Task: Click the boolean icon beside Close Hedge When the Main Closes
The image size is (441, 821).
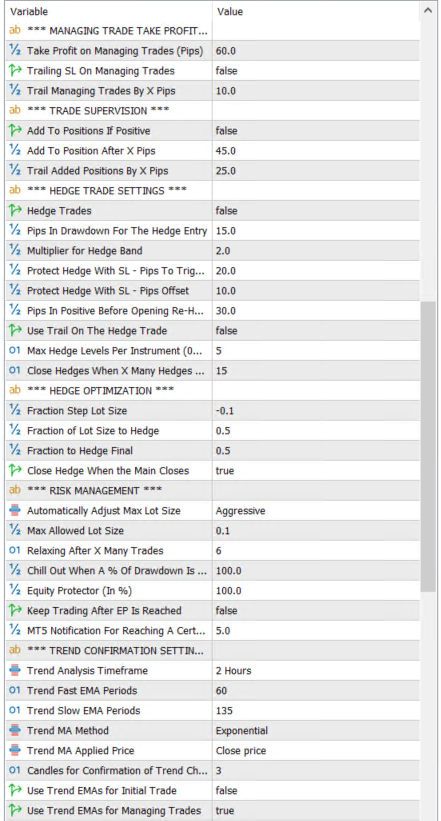Action: (15, 471)
